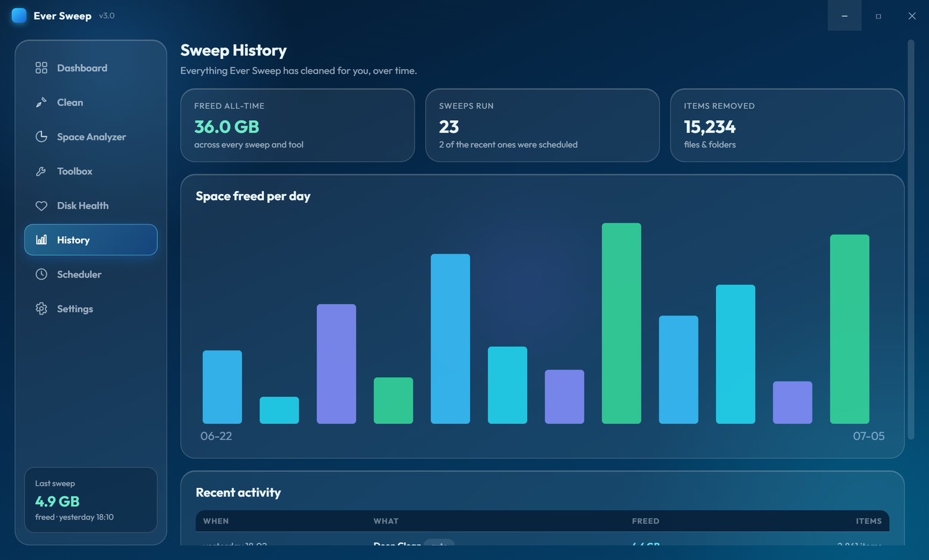929x560 pixels.
Task: Click the Space Analyzer pie chart icon
Action: 41,137
